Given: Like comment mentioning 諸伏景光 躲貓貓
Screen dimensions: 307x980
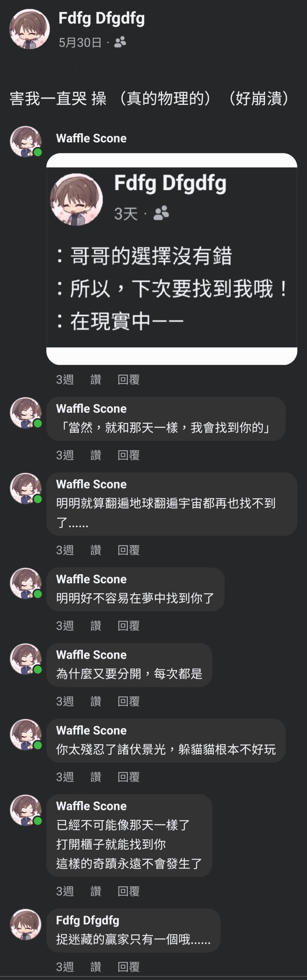Looking at the screenshot, I should 96,777.
